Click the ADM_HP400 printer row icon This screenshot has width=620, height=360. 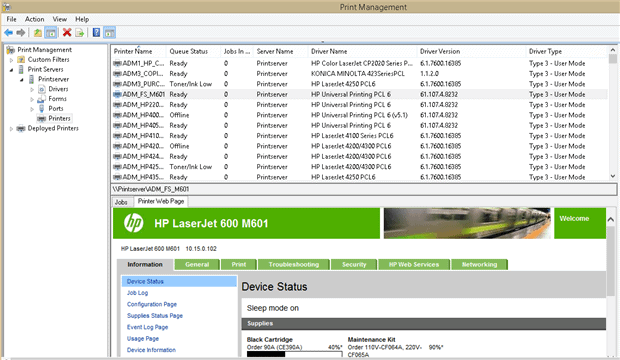coord(117,115)
